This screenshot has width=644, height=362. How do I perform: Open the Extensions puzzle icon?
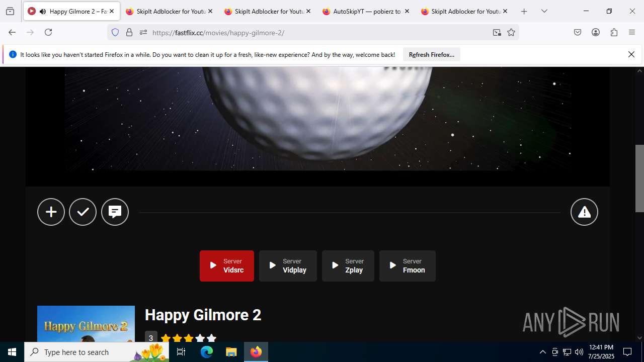pos(614,32)
